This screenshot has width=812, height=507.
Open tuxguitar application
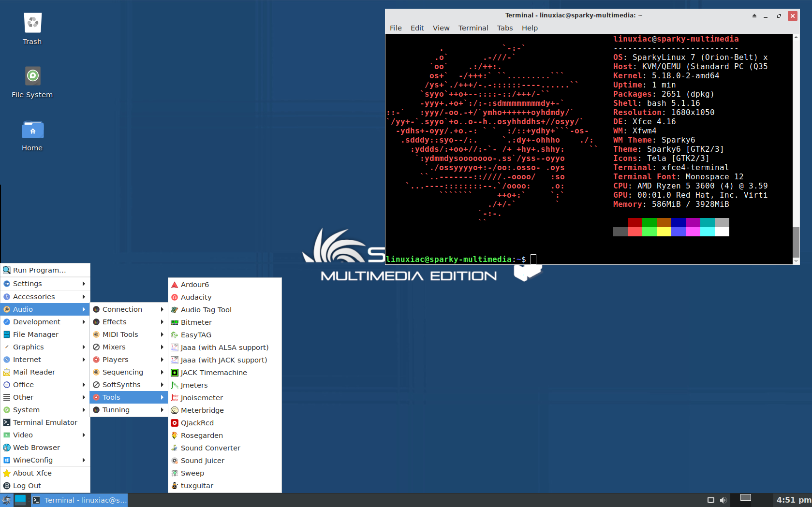click(225, 486)
